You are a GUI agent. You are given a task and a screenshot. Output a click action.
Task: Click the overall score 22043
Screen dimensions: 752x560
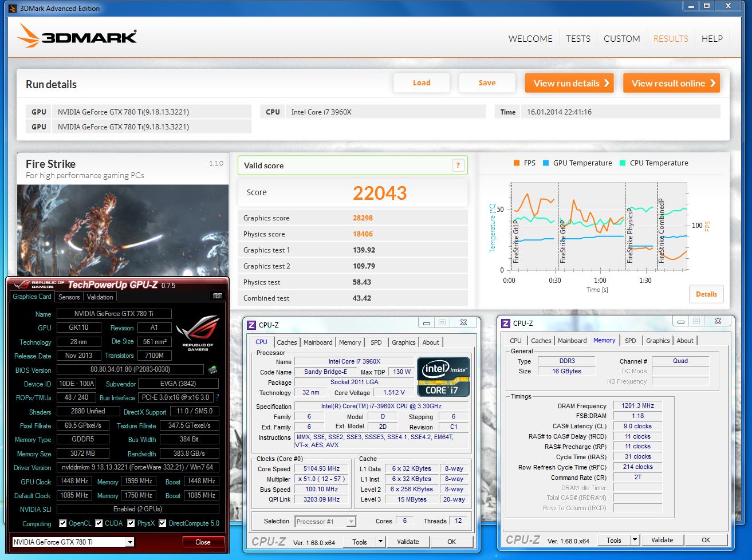tap(380, 193)
